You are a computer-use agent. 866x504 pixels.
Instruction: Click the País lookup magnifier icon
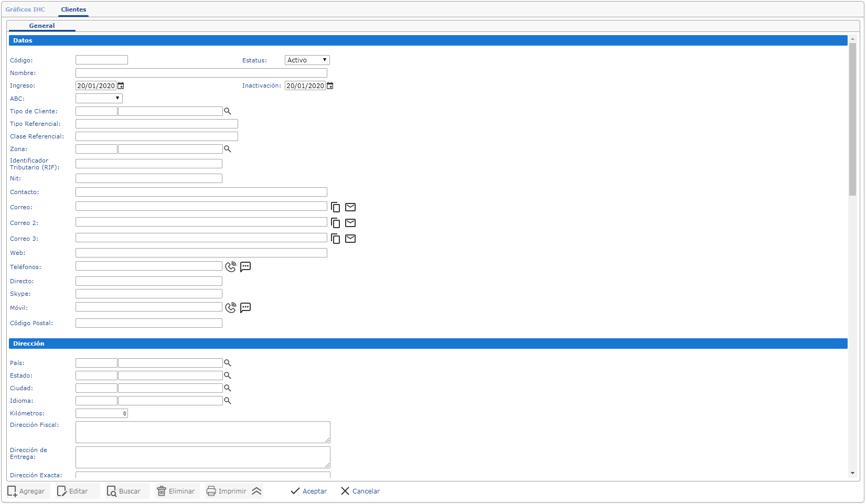tap(228, 363)
